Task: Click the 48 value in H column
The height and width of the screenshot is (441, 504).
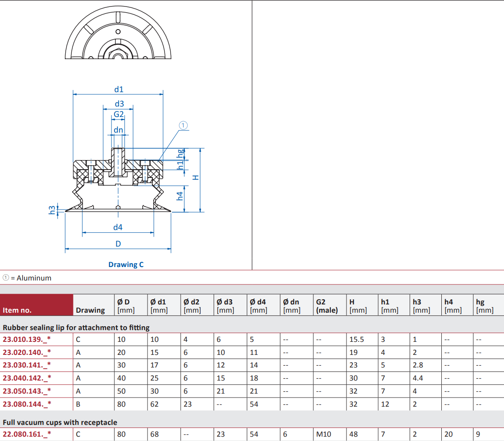Action: [x=353, y=434]
